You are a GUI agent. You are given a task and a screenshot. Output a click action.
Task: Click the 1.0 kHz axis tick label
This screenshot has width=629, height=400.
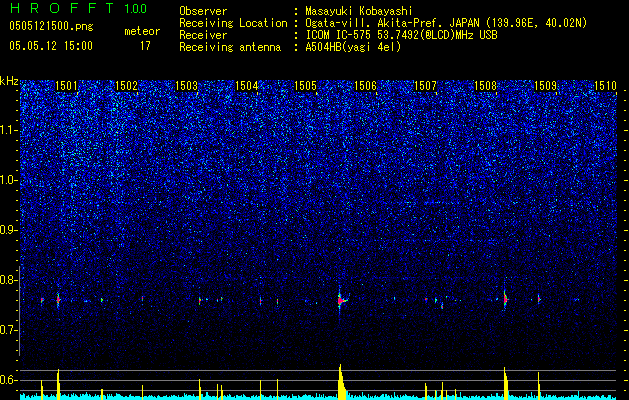pos(9,180)
